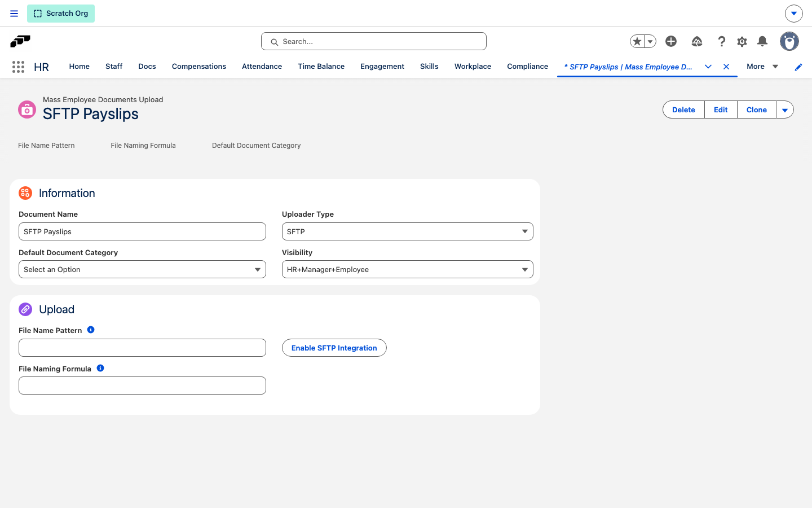Click the Favorites star icon
The image size is (812, 508).
click(x=637, y=41)
